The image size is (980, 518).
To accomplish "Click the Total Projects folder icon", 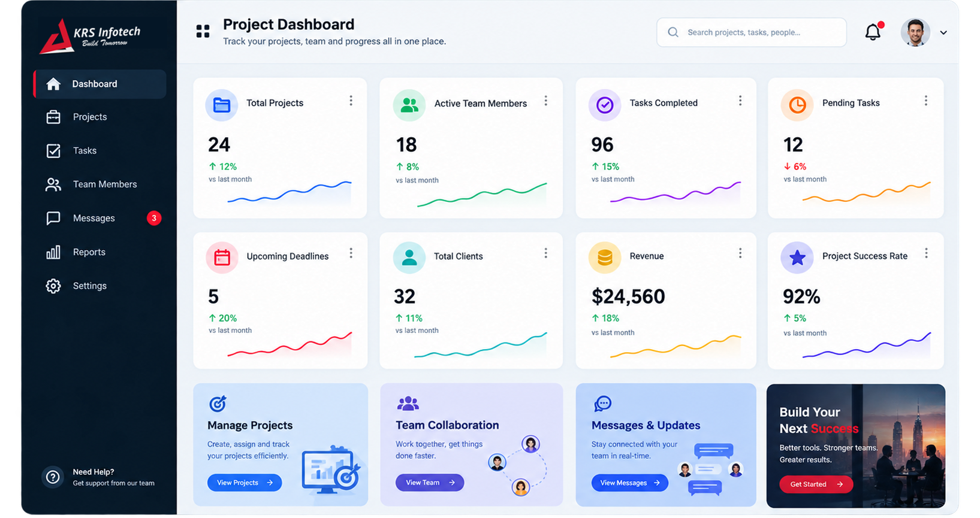I will point(222,105).
